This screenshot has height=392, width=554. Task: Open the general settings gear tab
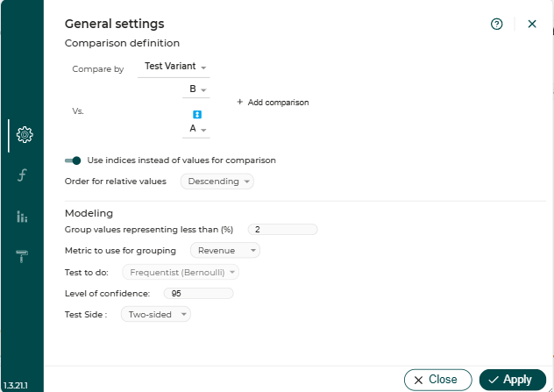[25, 134]
